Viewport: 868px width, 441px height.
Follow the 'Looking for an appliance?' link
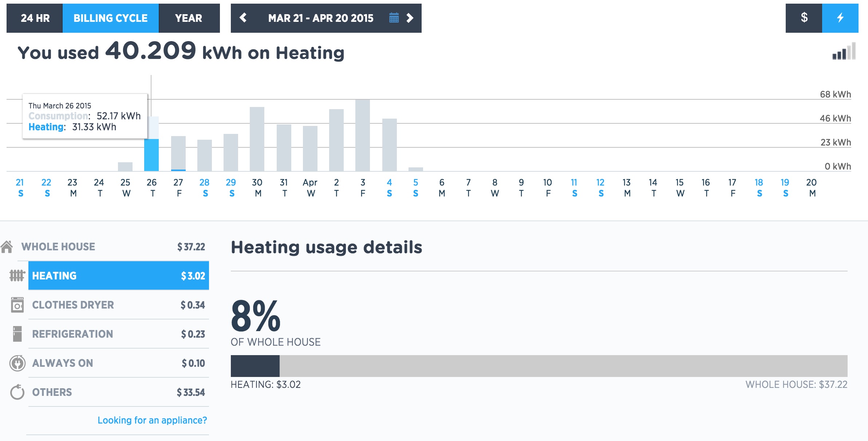152,420
